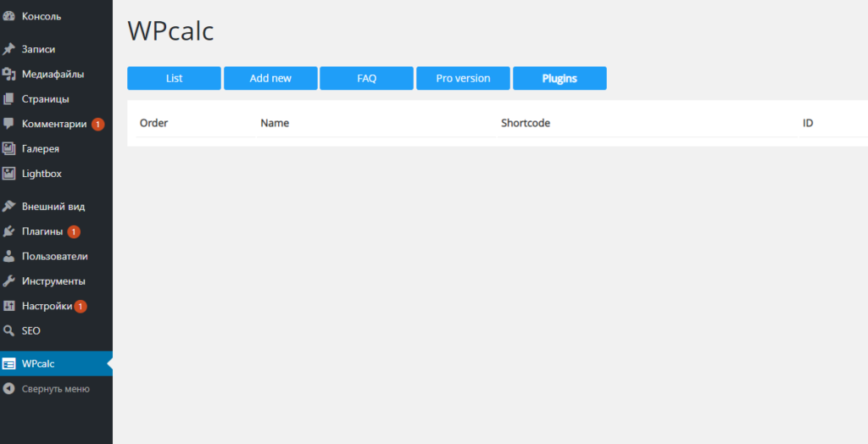Click the Консоль dashboard icon
The image size is (868, 444).
point(8,17)
